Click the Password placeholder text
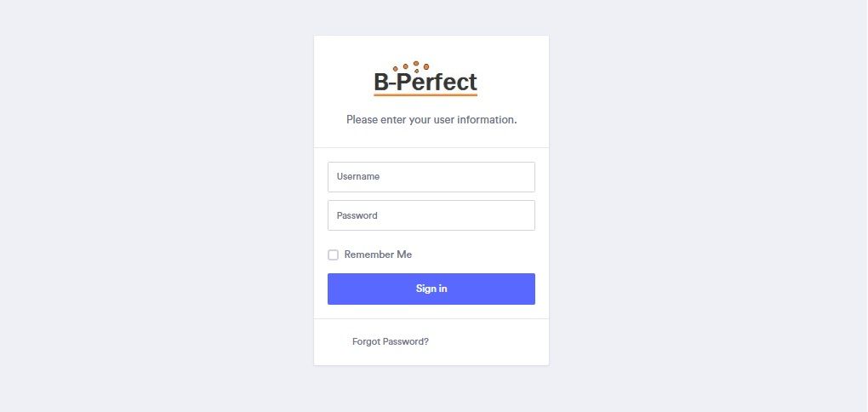The height and width of the screenshot is (412, 868). coord(357,215)
